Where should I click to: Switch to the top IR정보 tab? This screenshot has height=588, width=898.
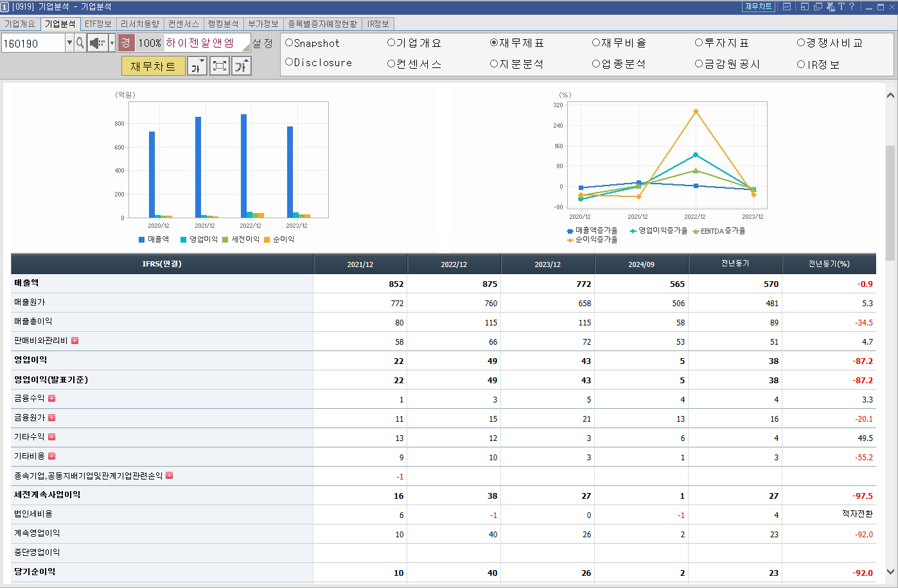point(378,24)
